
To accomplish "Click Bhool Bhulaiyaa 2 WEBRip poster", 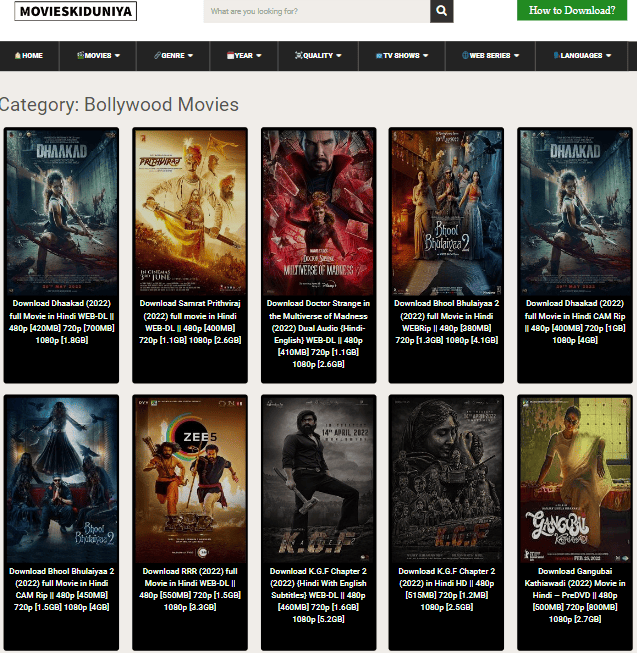I will pyautogui.click(x=446, y=212).
